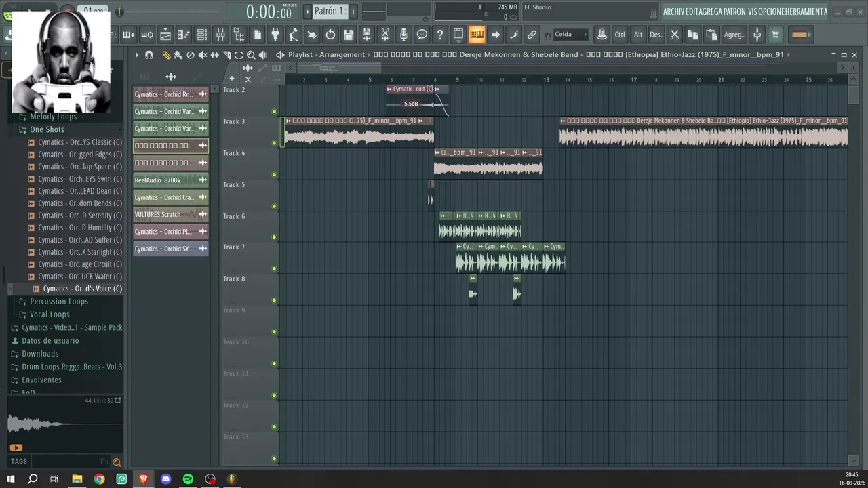Select the Delete tool in Playlist
This screenshot has height=488, width=868.
[190, 55]
